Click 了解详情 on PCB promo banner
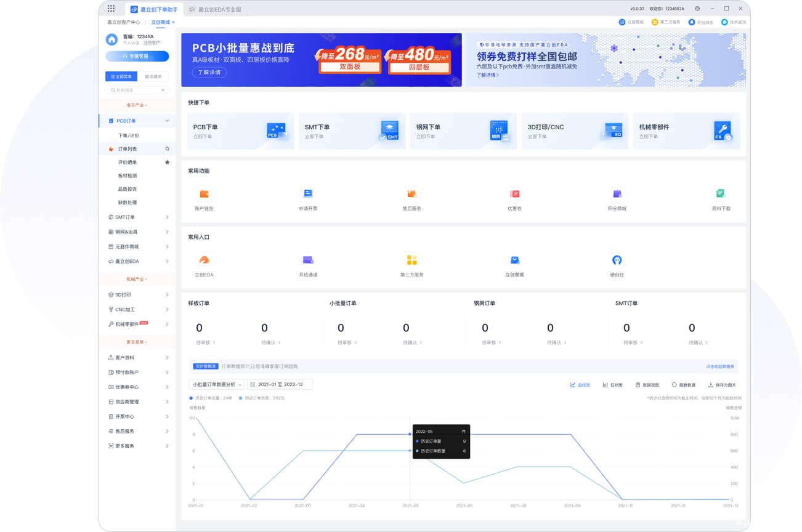This screenshot has height=532, width=802. tap(209, 73)
